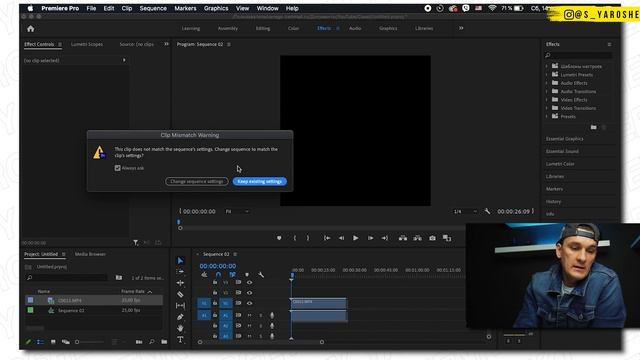640x360 pixels.
Task: Mute the A1 audio track
Action: (249, 316)
